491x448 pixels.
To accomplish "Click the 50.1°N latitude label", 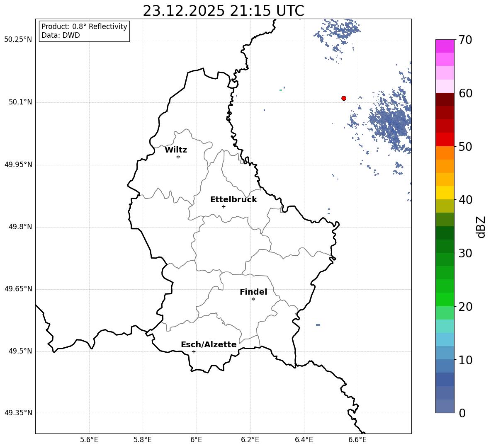I will coord(20,102).
